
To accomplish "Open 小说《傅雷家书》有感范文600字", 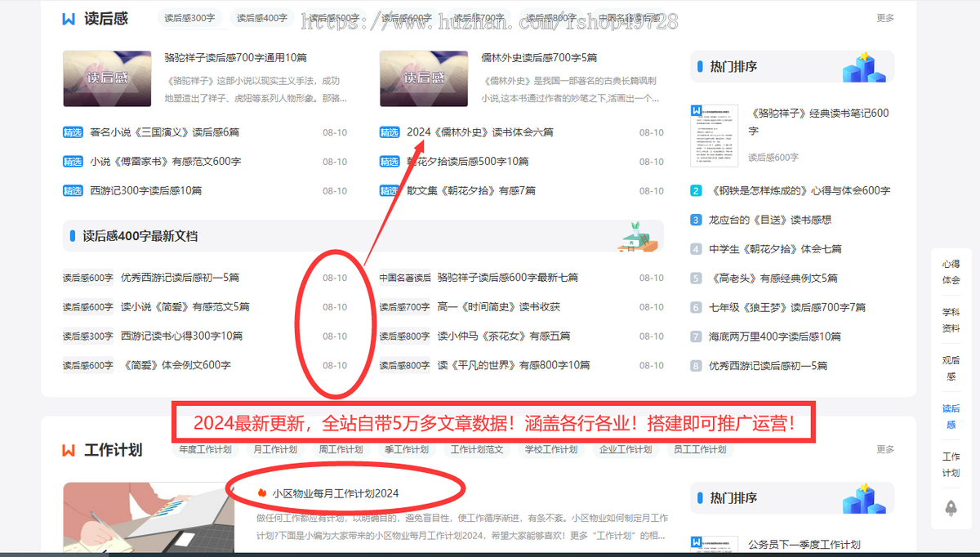I will pos(165,162).
